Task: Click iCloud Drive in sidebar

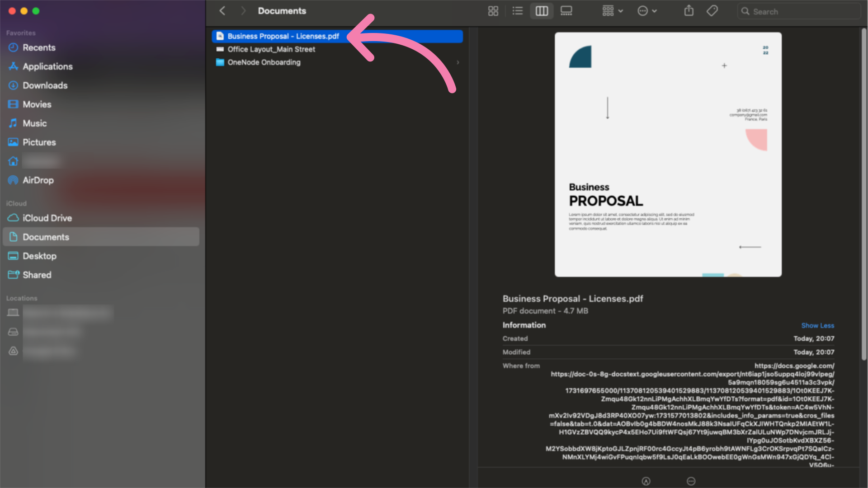Action: point(47,218)
